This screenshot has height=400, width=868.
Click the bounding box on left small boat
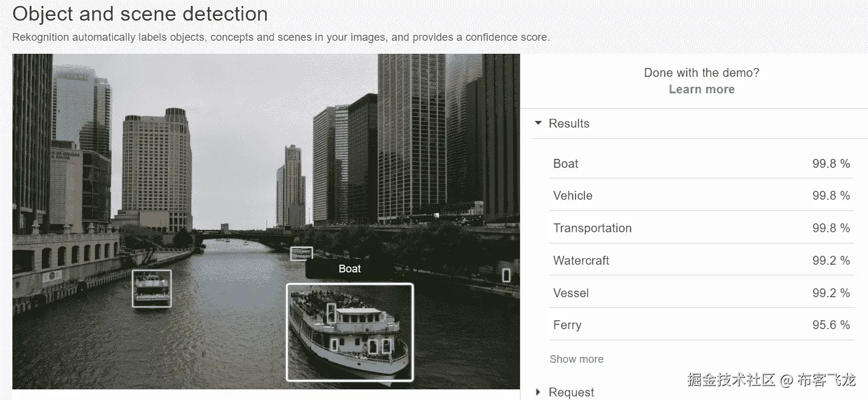151,288
